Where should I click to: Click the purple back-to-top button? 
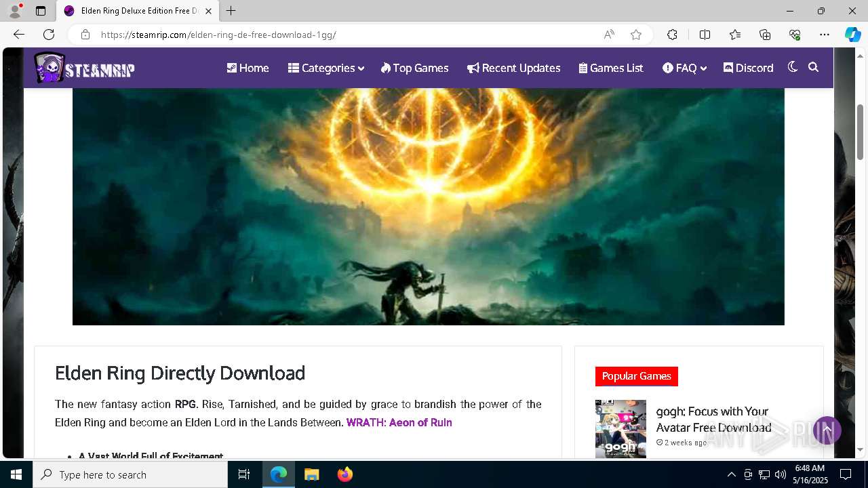[x=827, y=430]
